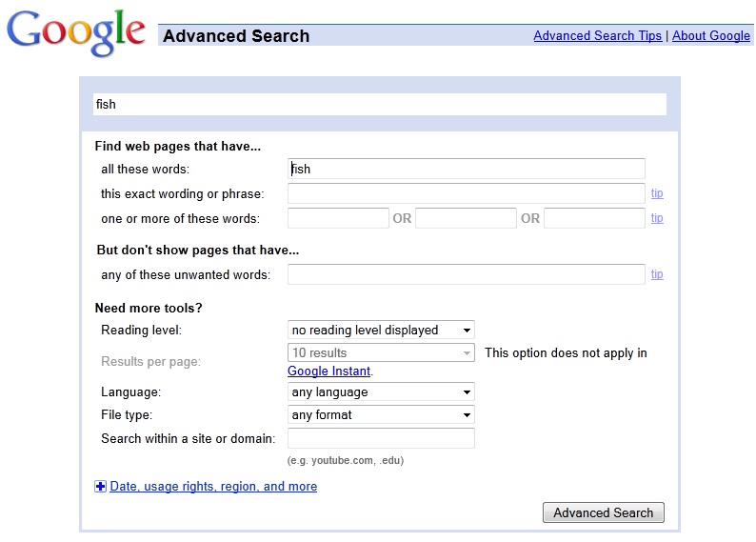Open the Advanced Search Tips link
Viewport: 756px width, 542px height.
(x=597, y=35)
